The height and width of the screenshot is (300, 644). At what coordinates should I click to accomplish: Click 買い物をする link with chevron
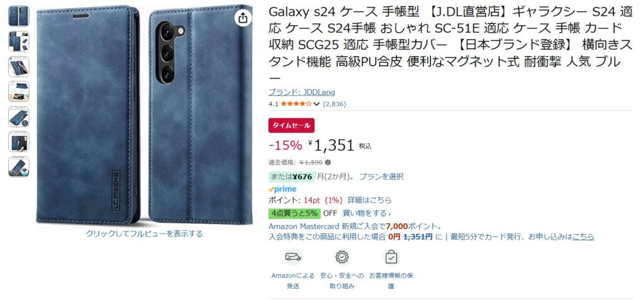click(x=367, y=213)
